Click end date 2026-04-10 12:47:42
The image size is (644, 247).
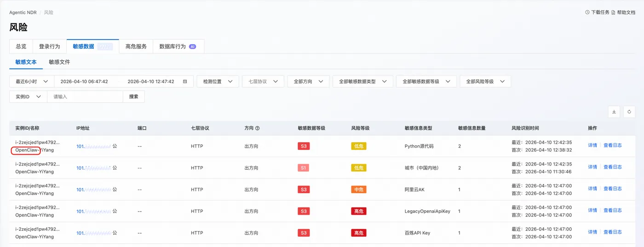150,81
